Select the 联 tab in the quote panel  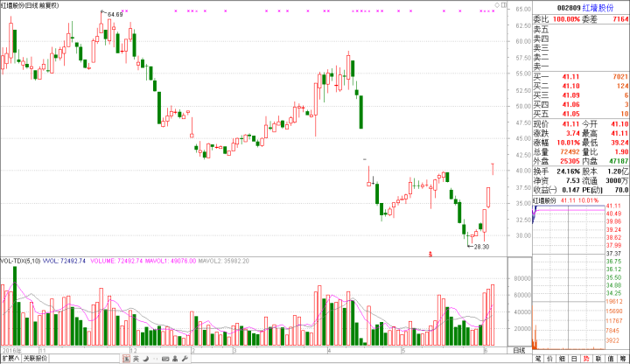(598, 359)
